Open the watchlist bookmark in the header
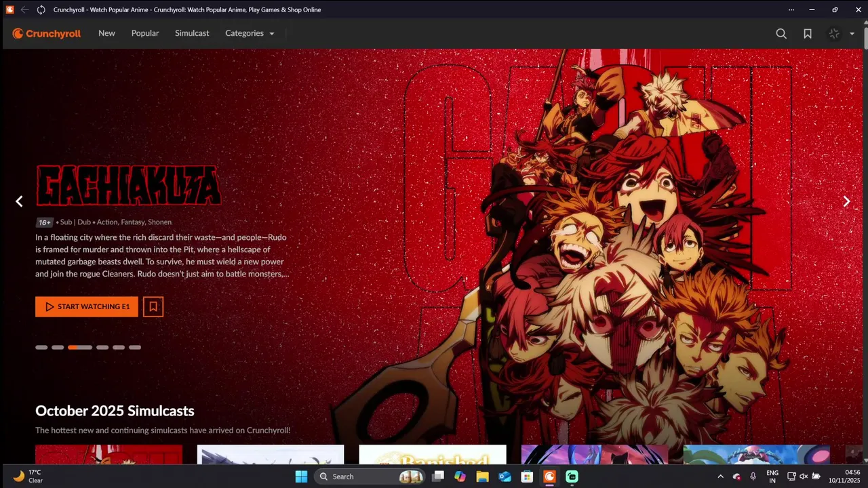The height and width of the screenshot is (488, 868). 808,33
